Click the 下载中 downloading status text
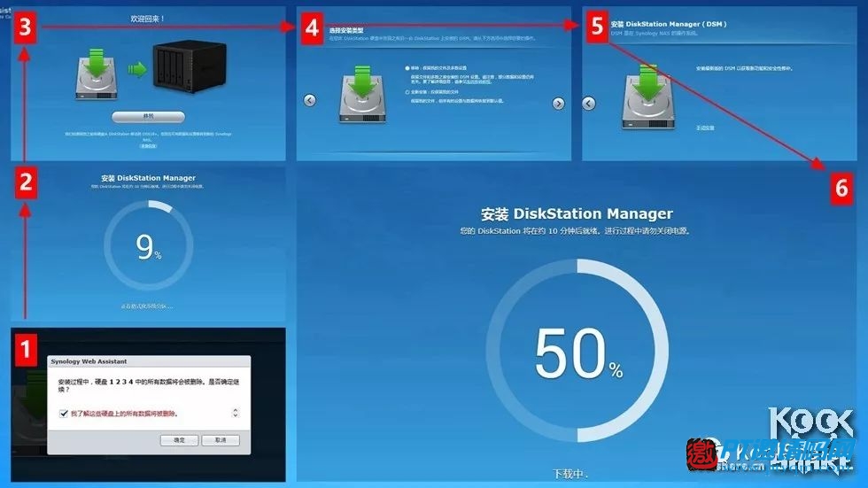868x488 pixels. (570, 474)
